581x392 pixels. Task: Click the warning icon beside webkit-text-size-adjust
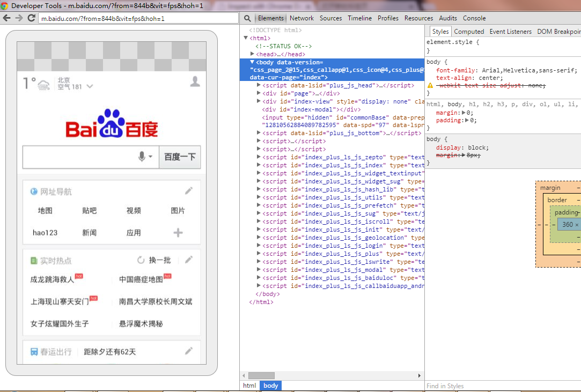[x=430, y=86]
